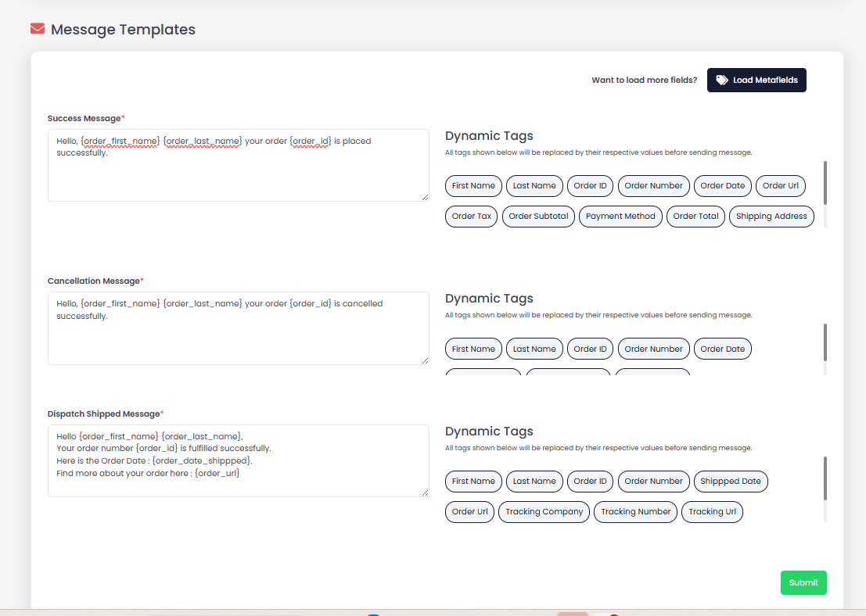Add the Order Subtotal tag
866x616 pixels.
538,217
